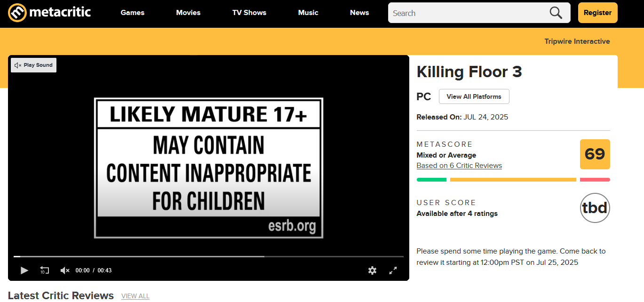644x302 pixels.
Task: Click the tbd user score circle
Action: coord(595,208)
